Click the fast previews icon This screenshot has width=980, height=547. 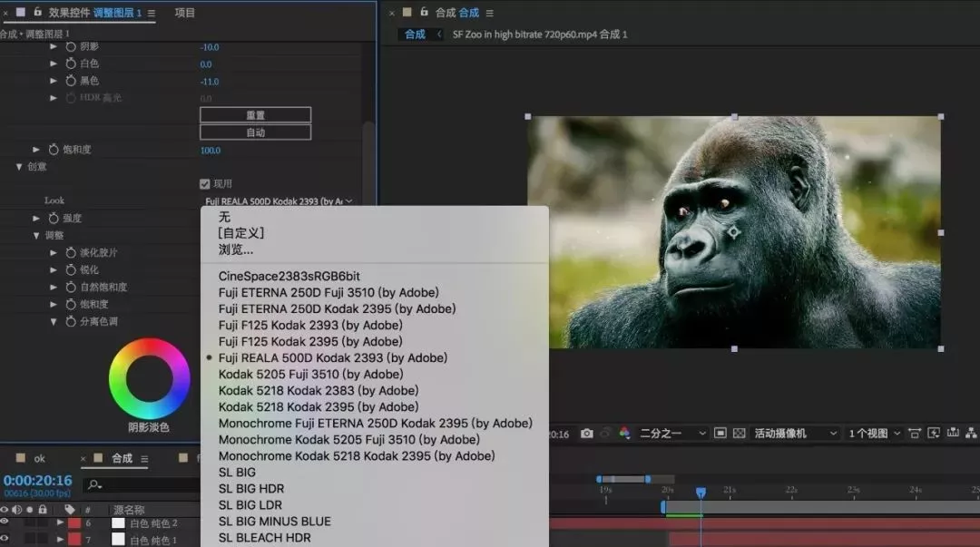934,434
